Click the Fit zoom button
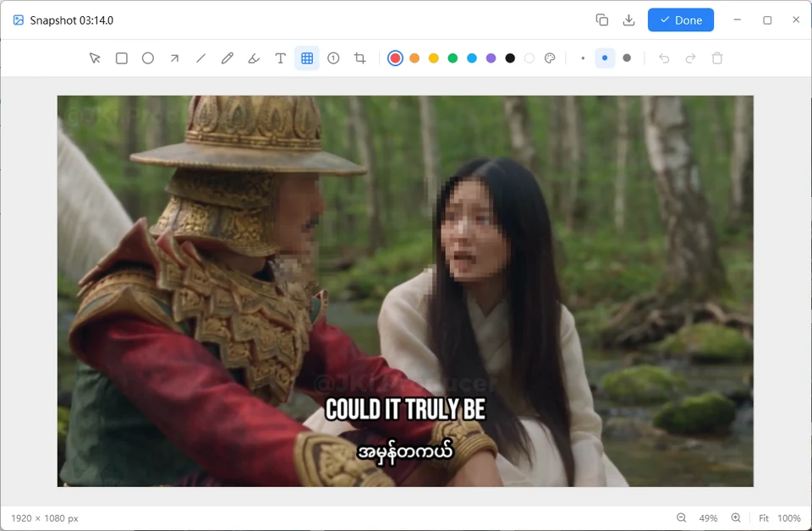This screenshot has height=531, width=812. point(764,518)
